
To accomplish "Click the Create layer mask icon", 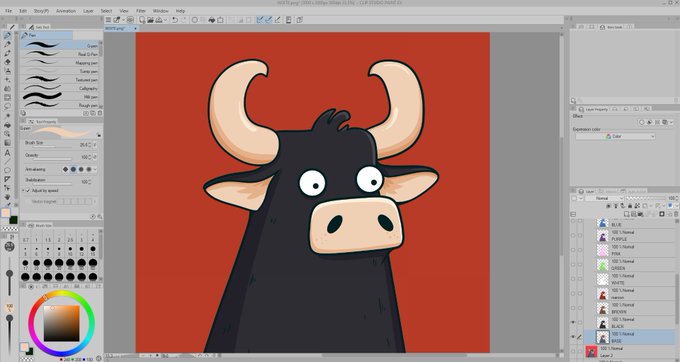I will click(661, 214).
